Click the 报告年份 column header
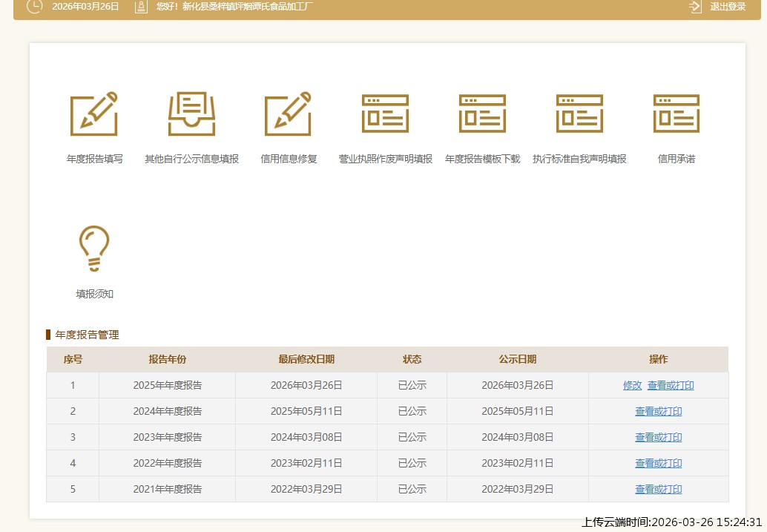The width and height of the screenshot is (767, 532). click(x=167, y=359)
